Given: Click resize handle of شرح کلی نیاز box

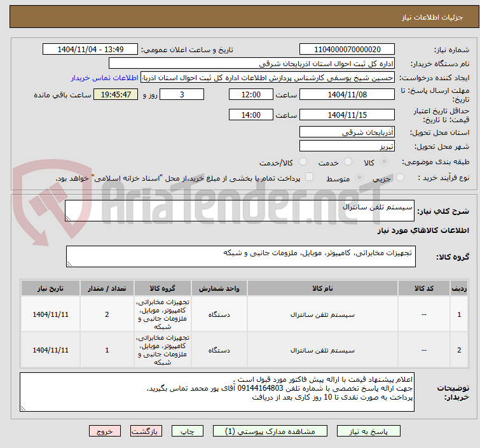Looking at the screenshot, I should click(x=68, y=218).
